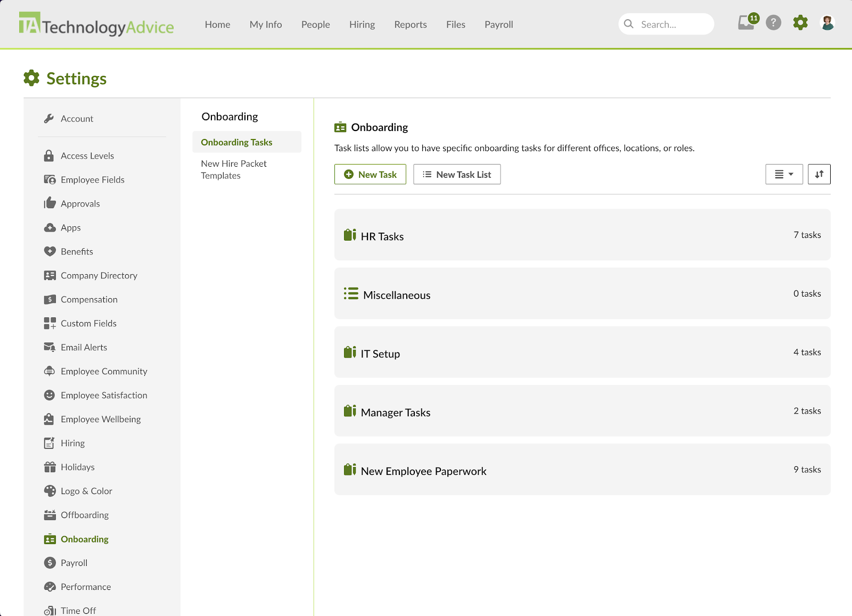Screen dimensions: 852x616
Task: Open Payroll in top navigation
Action: 499,24
